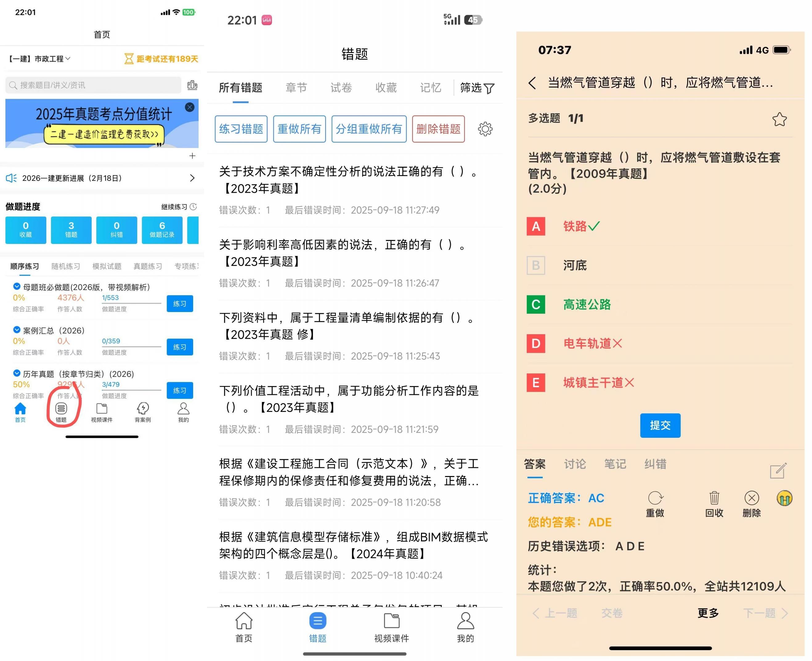Tap the edit note pencil icon
The width and height of the screenshot is (812, 661).
[x=778, y=470]
